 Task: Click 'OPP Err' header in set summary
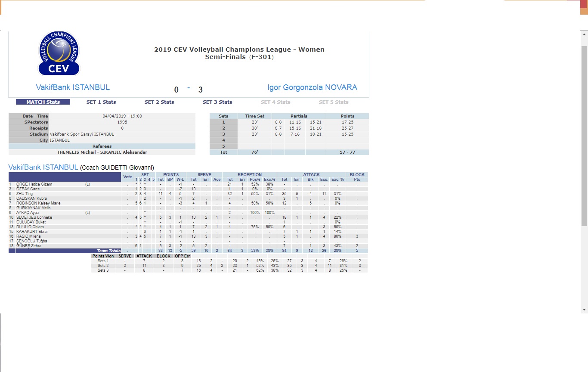point(182,256)
